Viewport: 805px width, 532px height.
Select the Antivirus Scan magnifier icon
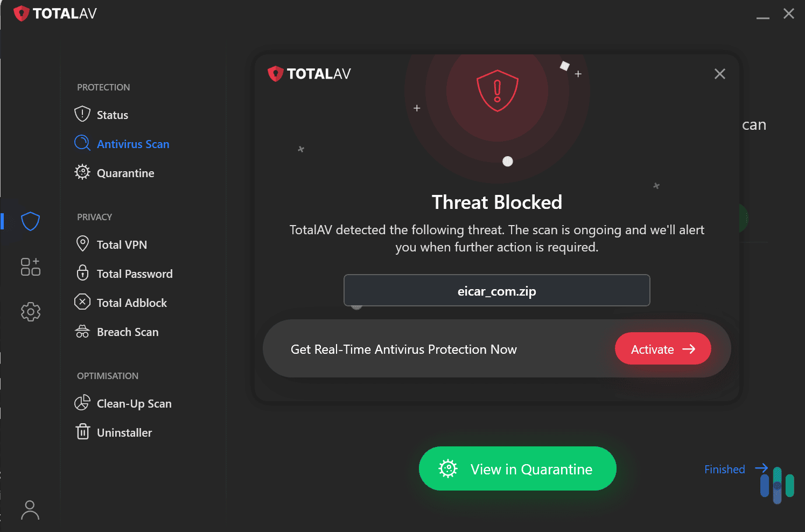coord(82,143)
